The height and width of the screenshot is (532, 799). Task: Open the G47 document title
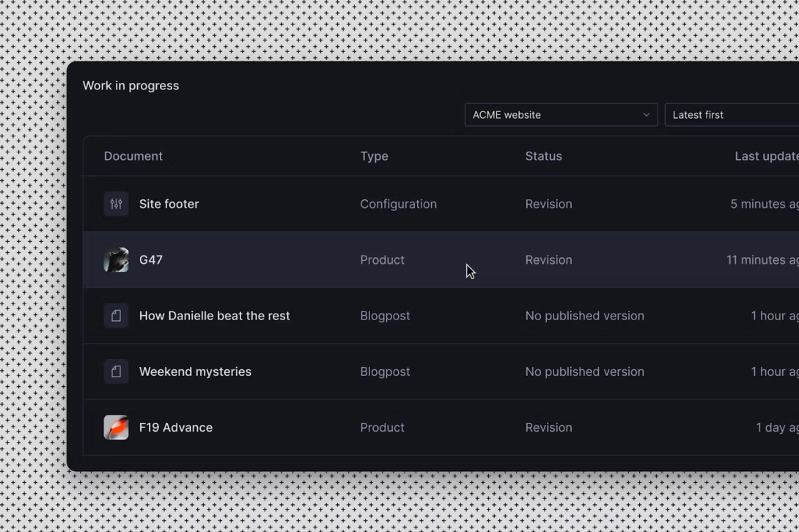tap(151, 260)
